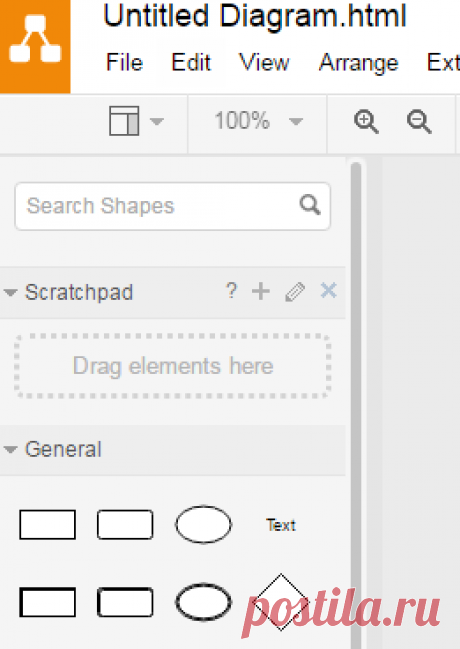Click the Search Shapes input field
The width and height of the screenshot is (460, 649).
pos(173,206)
